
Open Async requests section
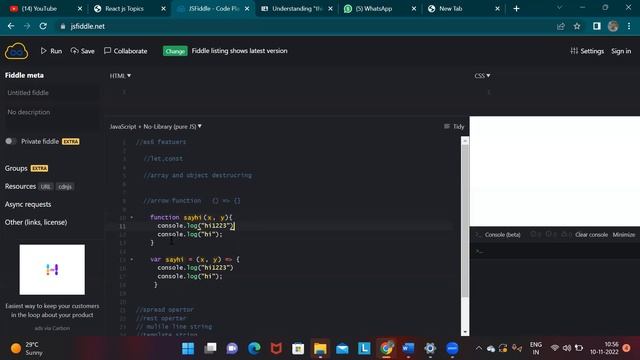[28, 204]
